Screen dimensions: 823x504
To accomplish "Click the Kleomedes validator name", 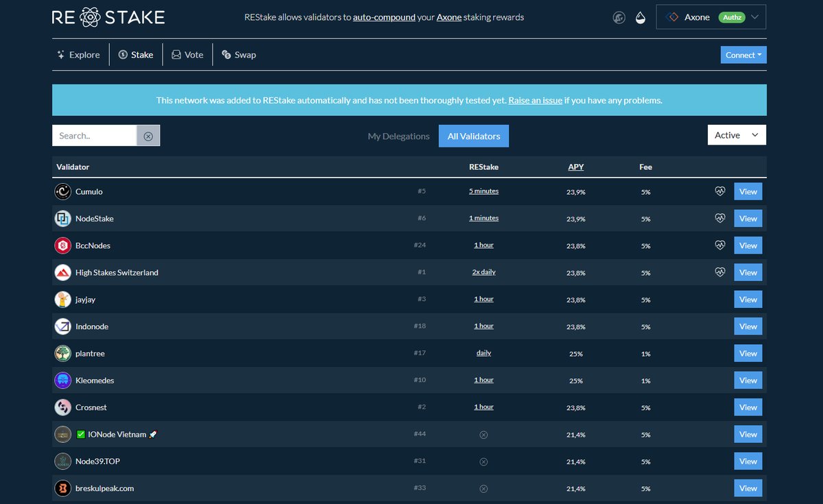I will (x=95, y=381).
